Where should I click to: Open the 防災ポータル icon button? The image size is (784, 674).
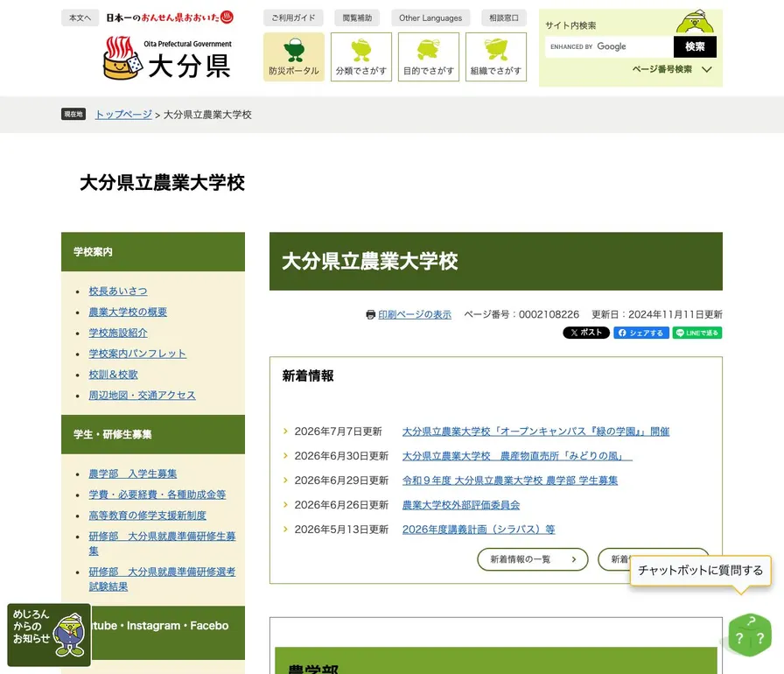point(294,57)
